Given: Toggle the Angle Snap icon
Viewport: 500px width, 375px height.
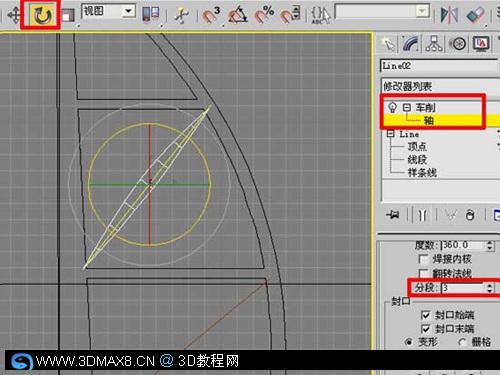Looking at the screenshot, I should (x=237, y=15).
